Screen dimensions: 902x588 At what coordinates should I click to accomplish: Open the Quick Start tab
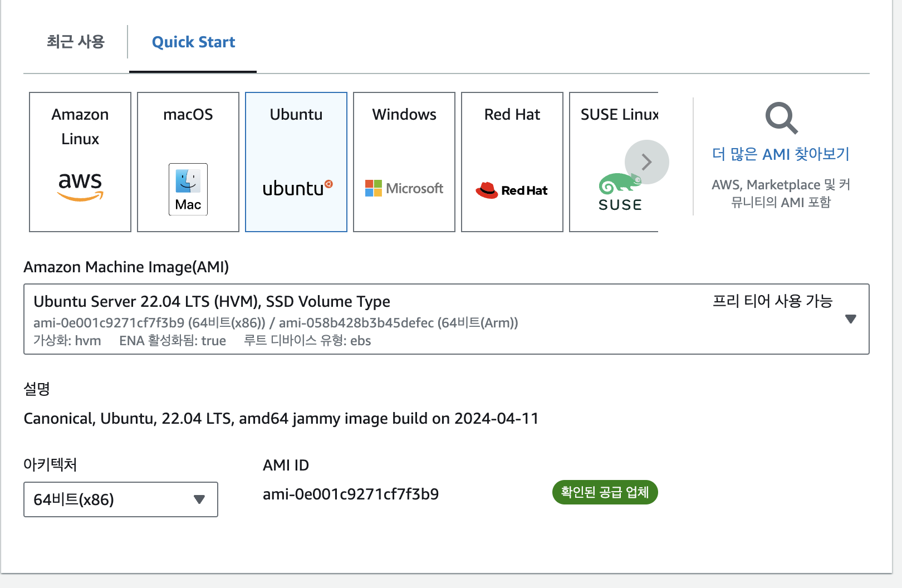pos(193,42)
